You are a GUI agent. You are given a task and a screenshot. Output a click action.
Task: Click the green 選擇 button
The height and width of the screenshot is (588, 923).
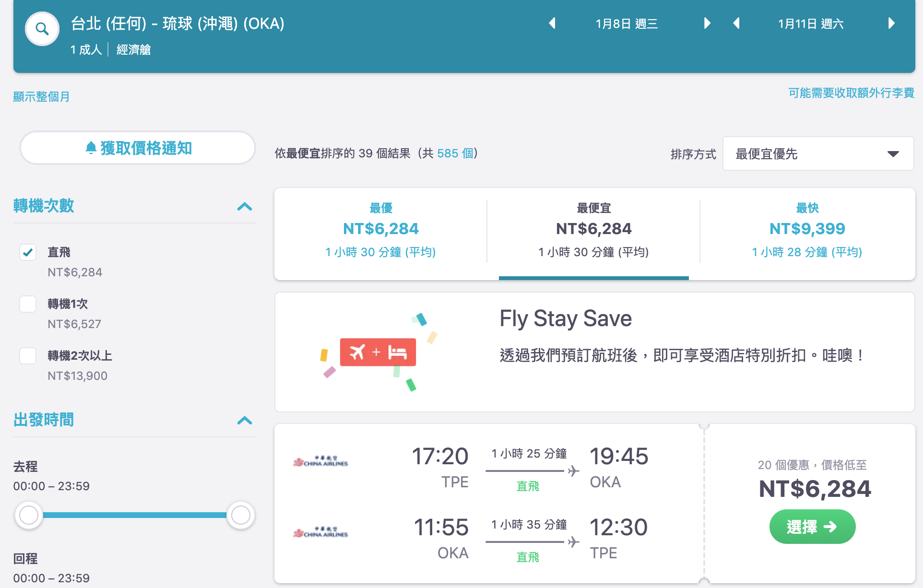[812, 527]
